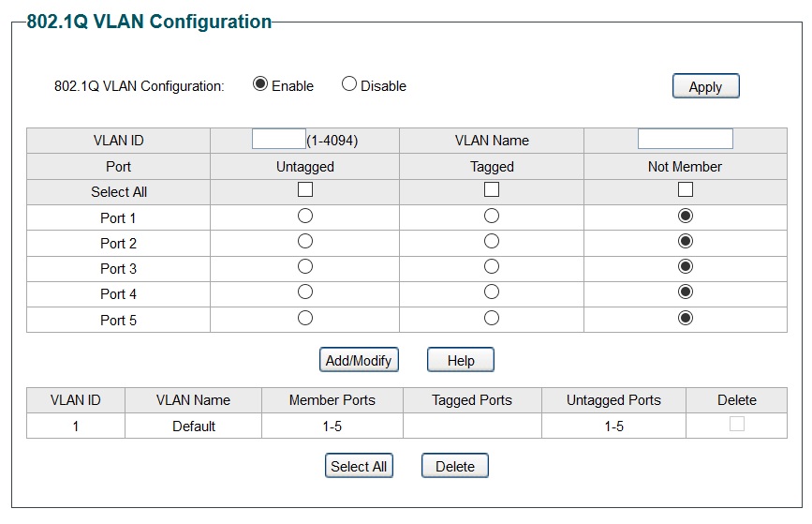Select the Disable radio button

pyautogui.click(x=349, y=84)
